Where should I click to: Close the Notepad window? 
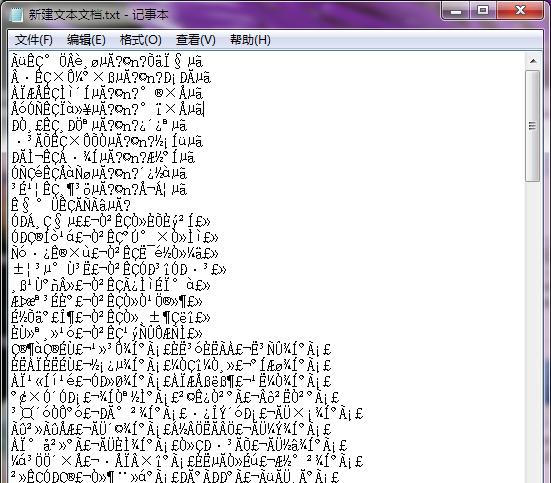coord(520,11)
